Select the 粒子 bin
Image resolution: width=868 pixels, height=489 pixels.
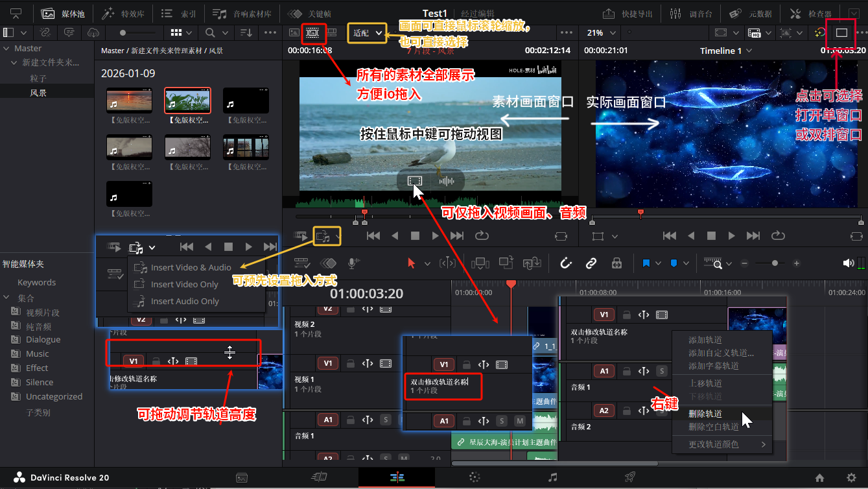click(39, 78)
